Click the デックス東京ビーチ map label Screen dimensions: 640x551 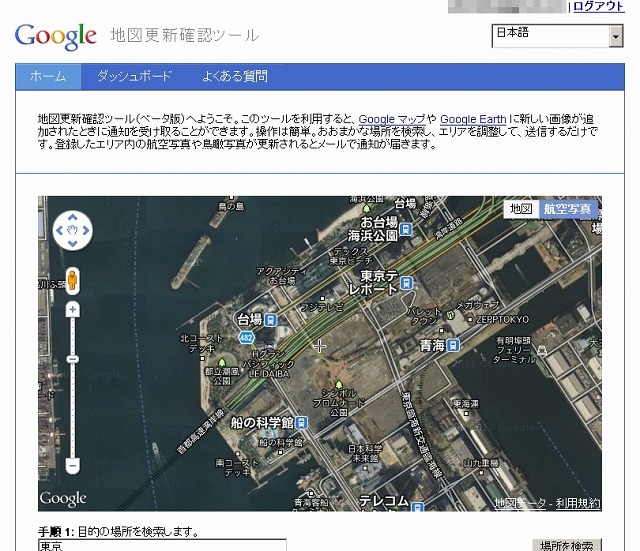(351, 256)
